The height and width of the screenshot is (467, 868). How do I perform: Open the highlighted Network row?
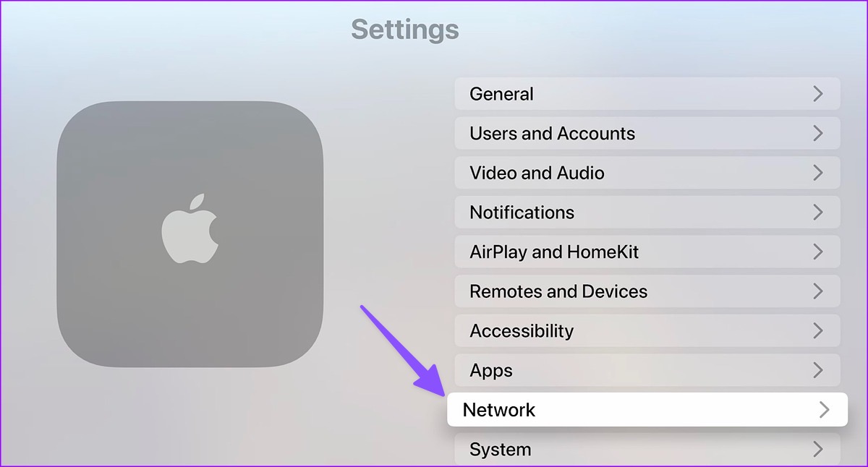(647, 410)
